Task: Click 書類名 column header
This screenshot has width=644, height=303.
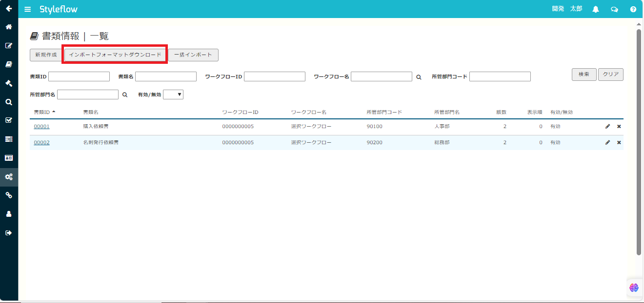Action: coord(91,112)
